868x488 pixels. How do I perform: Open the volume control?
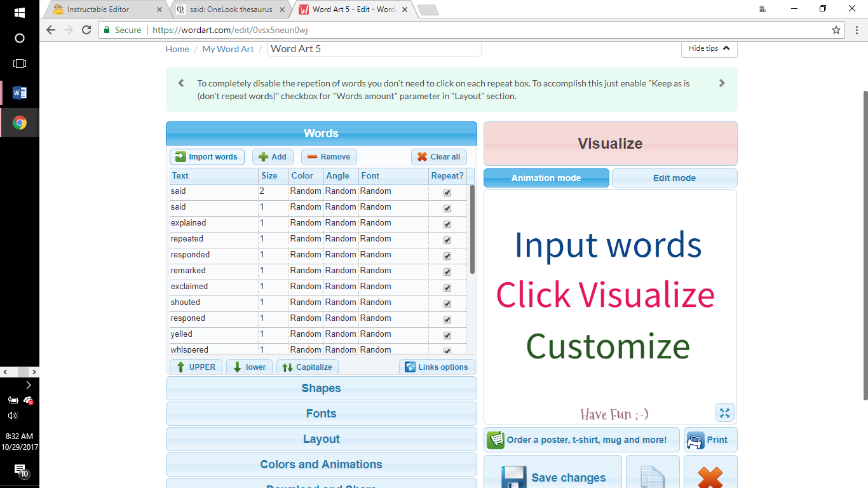tap(13, 416)
